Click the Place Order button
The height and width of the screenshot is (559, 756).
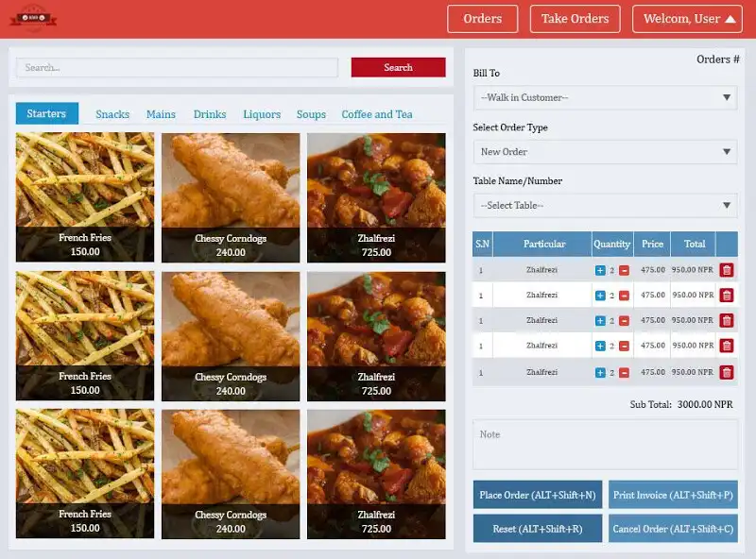click(537, 495)
